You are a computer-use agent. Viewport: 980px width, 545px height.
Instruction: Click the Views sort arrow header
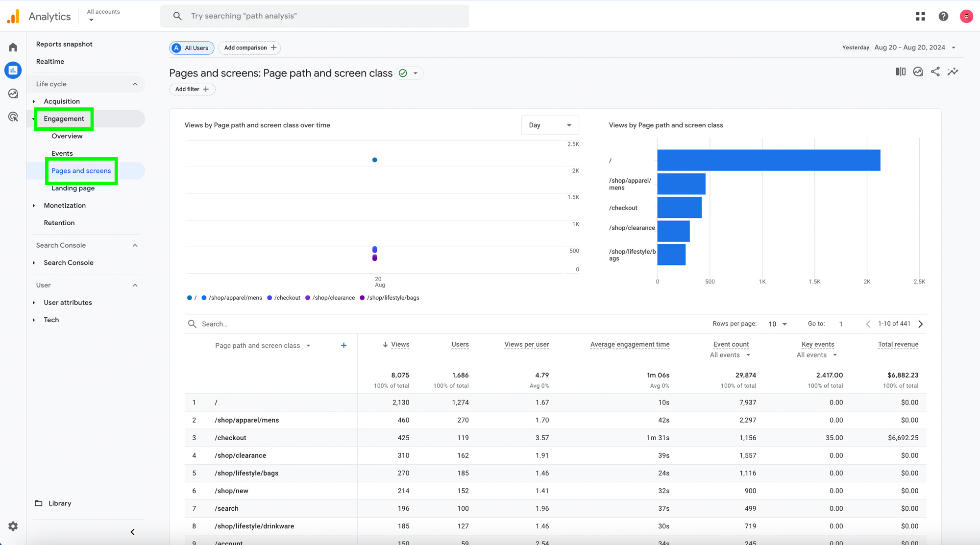(x=396, y=345)
